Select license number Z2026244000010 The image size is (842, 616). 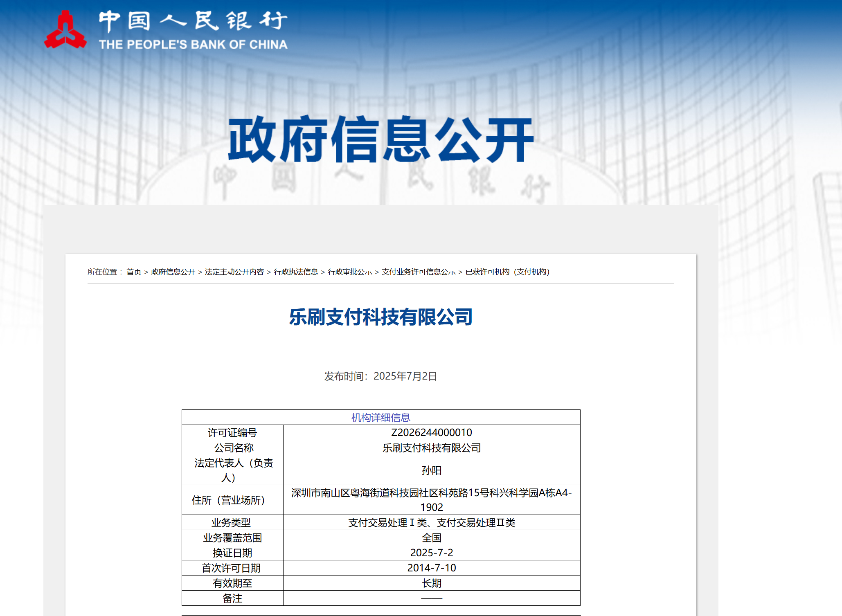(432, 432)
